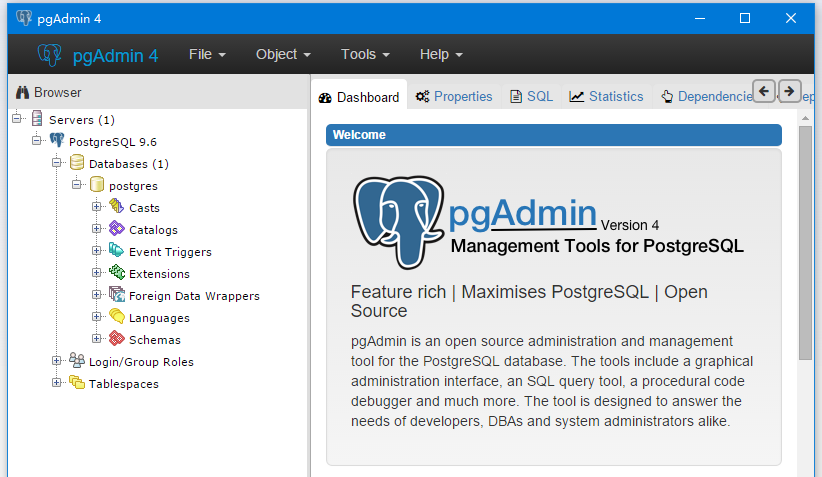Expand the Extensions node
The height and width of the screenshot is (477, 822).
coord(96,273)
